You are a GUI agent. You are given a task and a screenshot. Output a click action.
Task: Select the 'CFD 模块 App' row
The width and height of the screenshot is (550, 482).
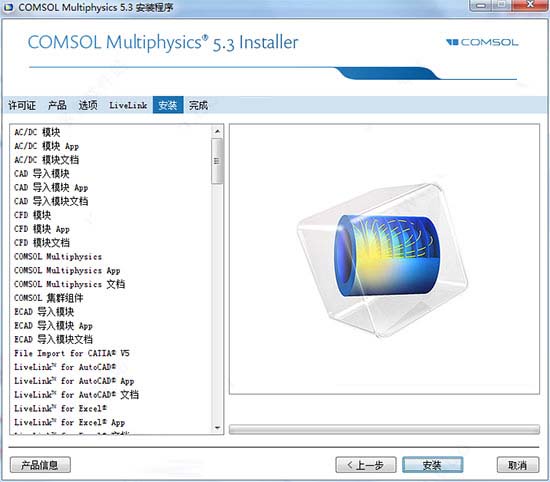(111, 229)
